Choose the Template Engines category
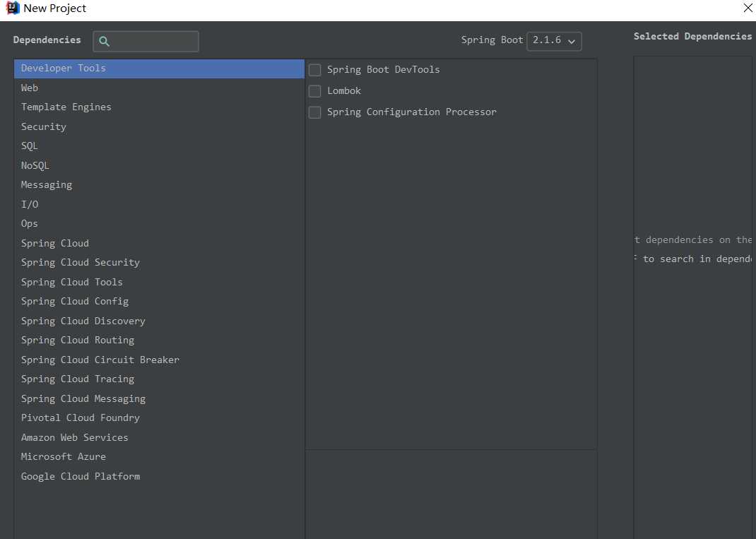Viewport: 756px width, 539px height. pyautogui.click(x=66, y=107)
